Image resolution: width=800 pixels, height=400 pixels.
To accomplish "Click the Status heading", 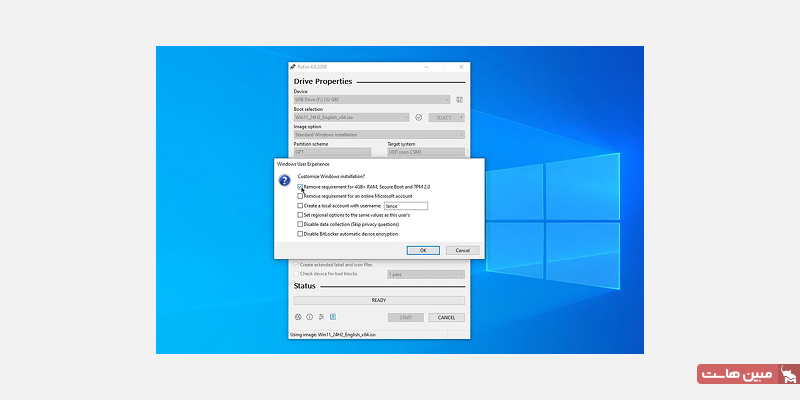I will coord(305,286).
